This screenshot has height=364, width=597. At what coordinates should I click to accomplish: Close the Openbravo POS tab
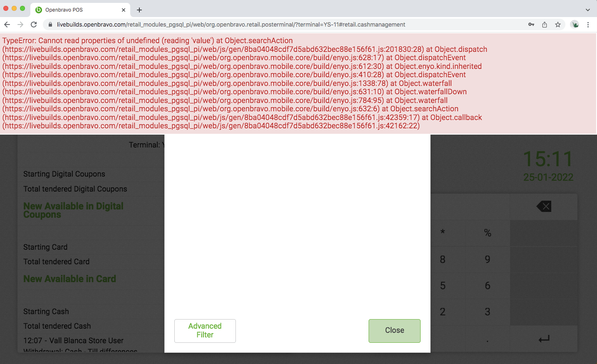pos(124,10)
